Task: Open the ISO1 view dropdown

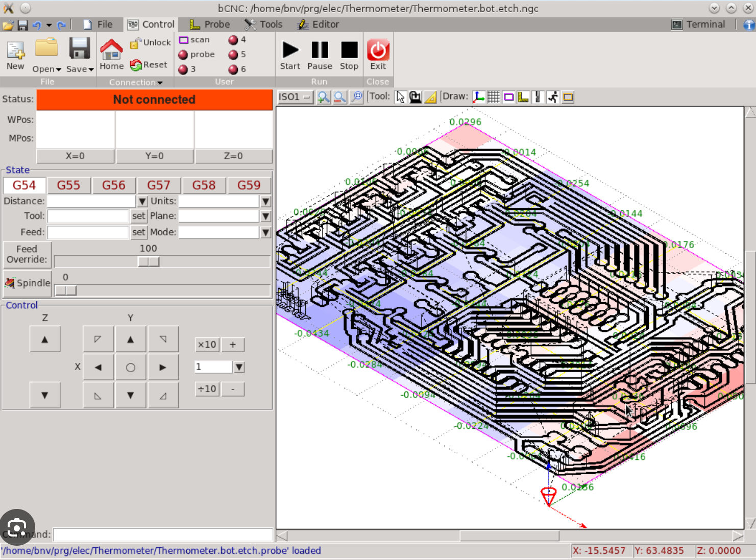Action: [295, 97]
